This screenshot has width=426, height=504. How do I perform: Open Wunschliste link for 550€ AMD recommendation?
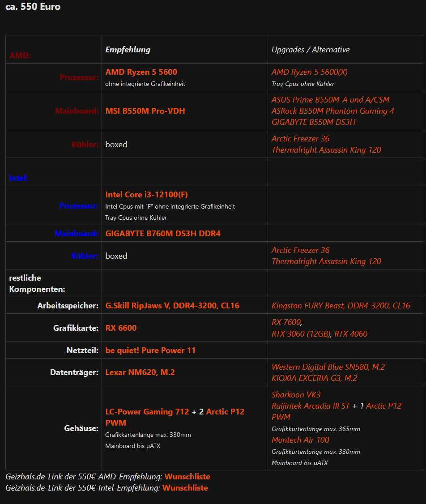[187, 477]
